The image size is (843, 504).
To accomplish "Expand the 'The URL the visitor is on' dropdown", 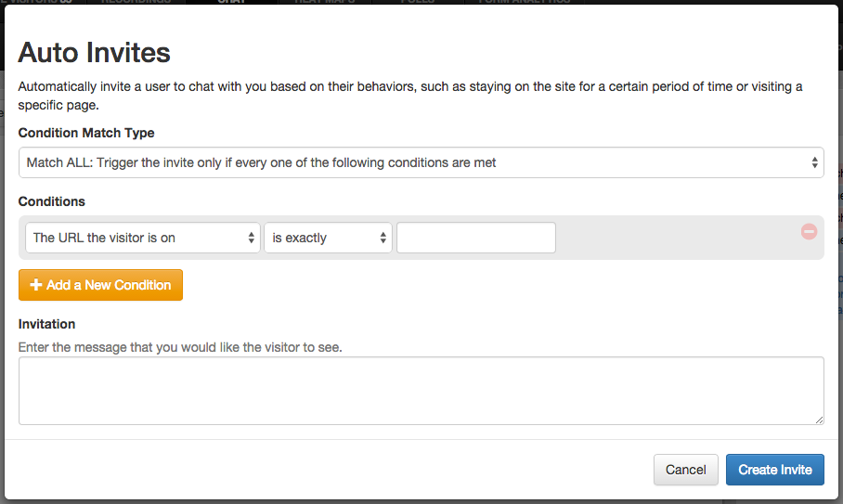I will (x=142, y=238).
